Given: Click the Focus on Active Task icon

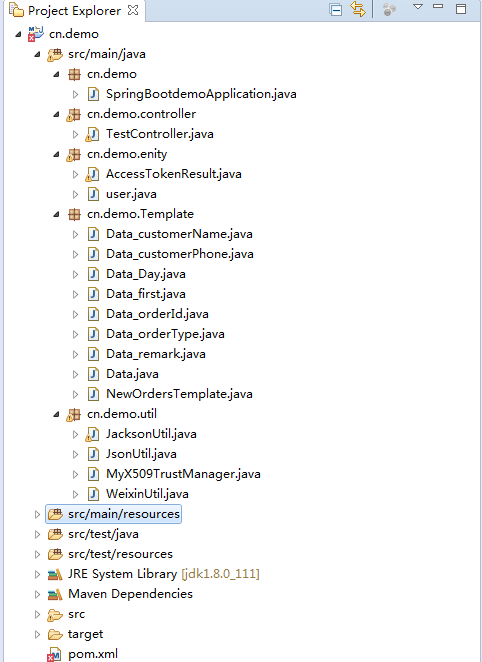Looking at the screenshot, I should pos(389,9).
